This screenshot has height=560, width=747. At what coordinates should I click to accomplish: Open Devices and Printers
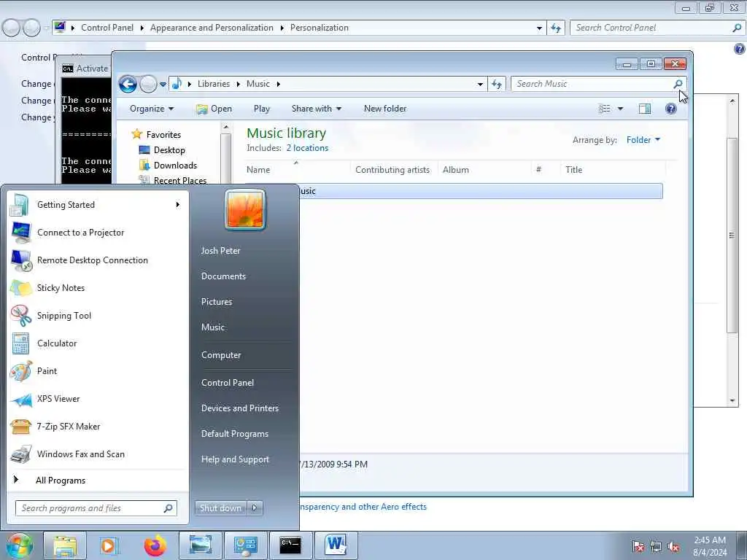[x=239, y=408]
